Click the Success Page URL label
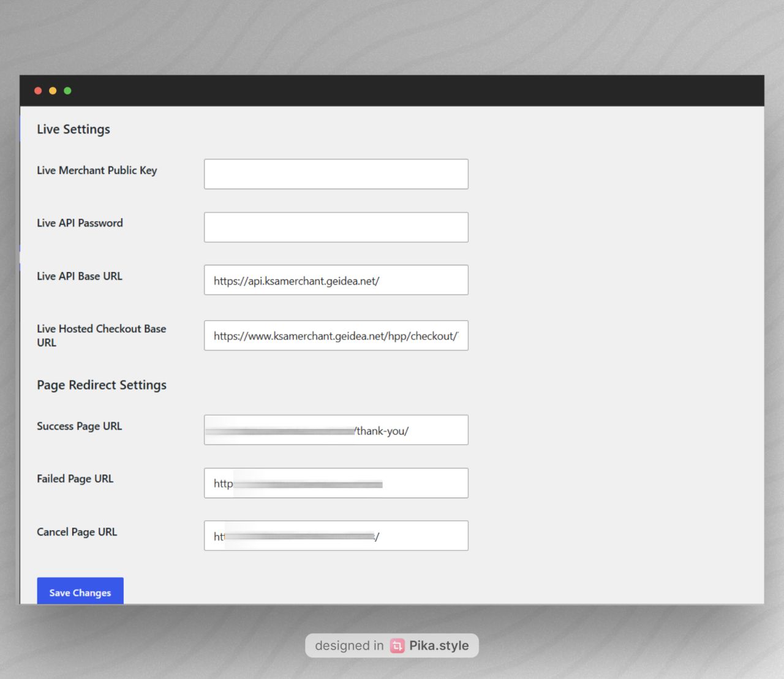 click(80, 426)
